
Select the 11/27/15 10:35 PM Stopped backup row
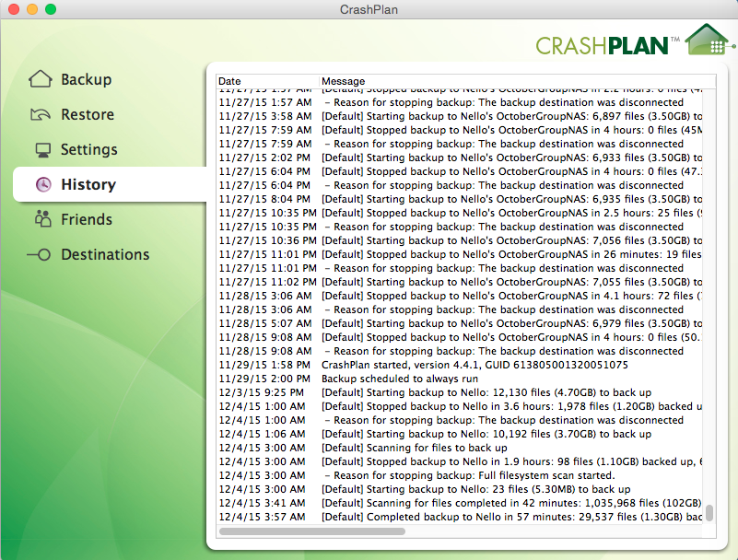tap(460, 213)
